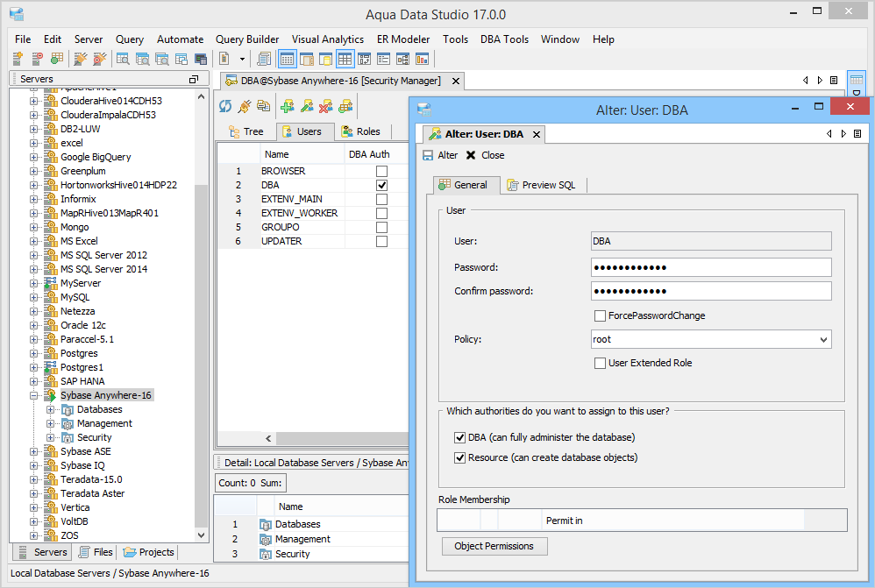Click the Disconnect Server plug icon with red minus
The image size is (875, 588).
100,59
